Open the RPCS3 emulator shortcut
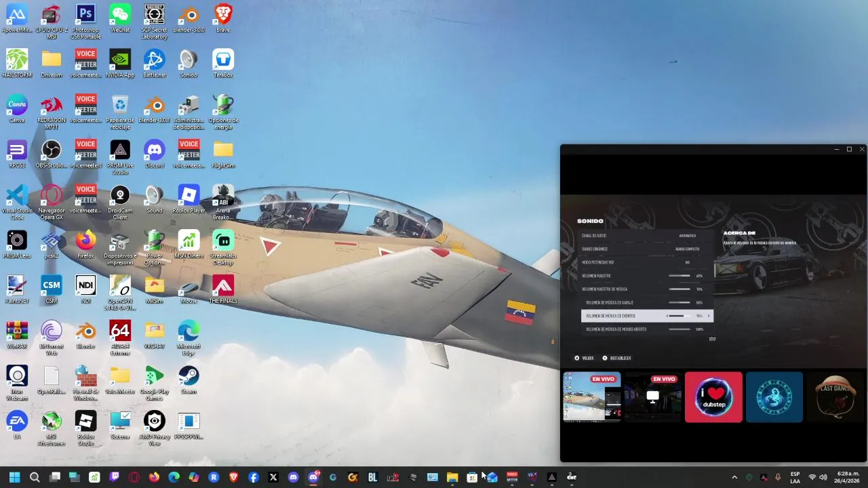Screen dimensions: 868x488 (x=17, y=155)
